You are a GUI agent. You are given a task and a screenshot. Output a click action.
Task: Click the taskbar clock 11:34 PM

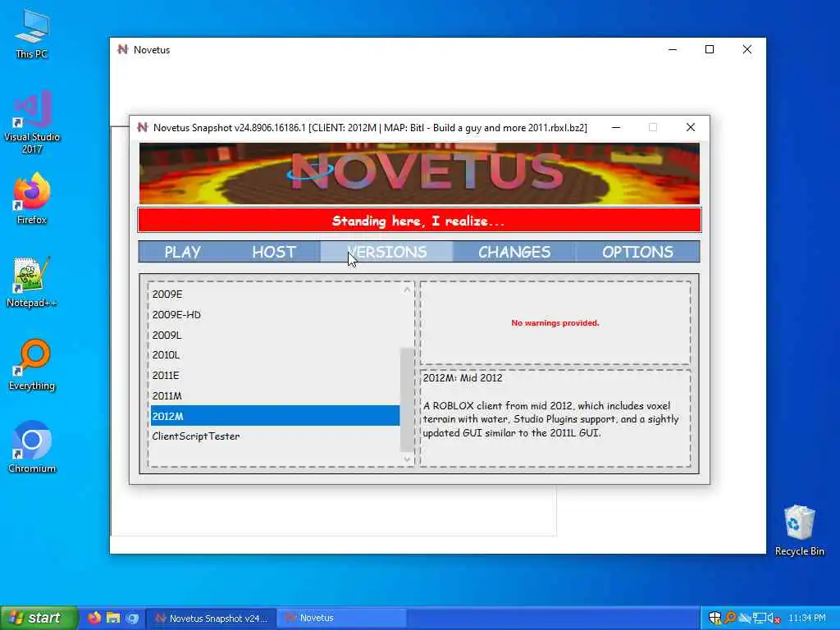point(807,619)
